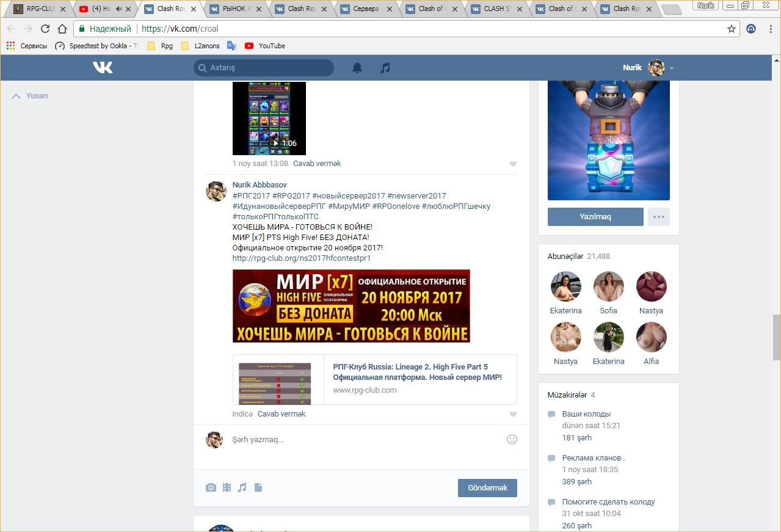Image resolution: width=781 pixels, height=532 pixels.
Task: Open the Сервисы apps shortcut
Action: [x=26, y=46]
